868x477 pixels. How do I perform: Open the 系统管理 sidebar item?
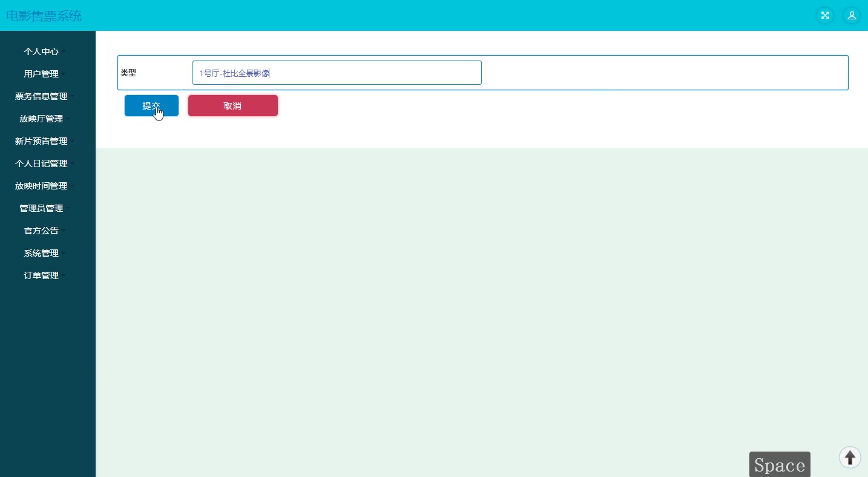coord(45,253)
